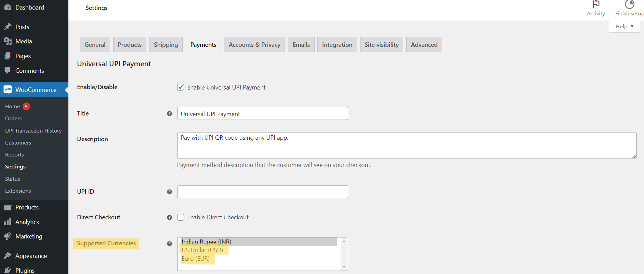Click the currencies list scroll up arrow

point(344,242)
